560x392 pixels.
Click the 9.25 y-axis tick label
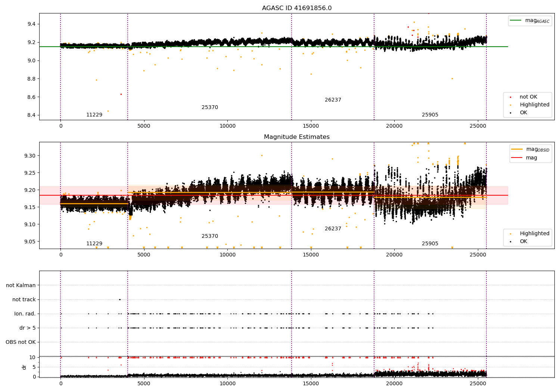click(30, 173)
